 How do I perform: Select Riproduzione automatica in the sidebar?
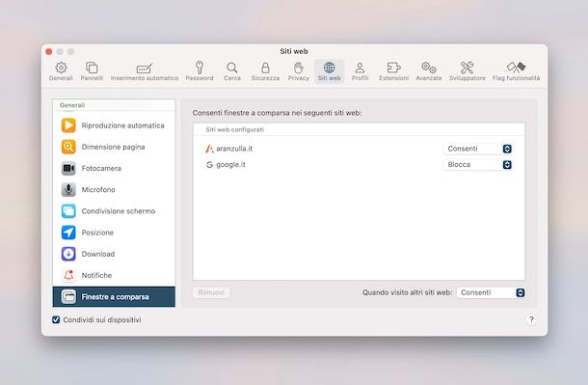(114, 125)
